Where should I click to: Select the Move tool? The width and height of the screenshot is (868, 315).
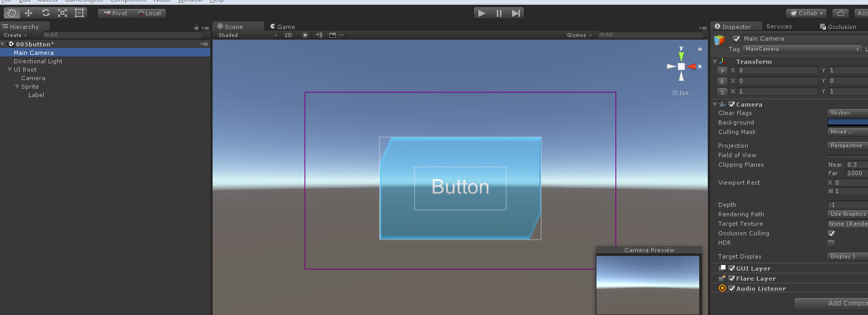pos(28,13)
